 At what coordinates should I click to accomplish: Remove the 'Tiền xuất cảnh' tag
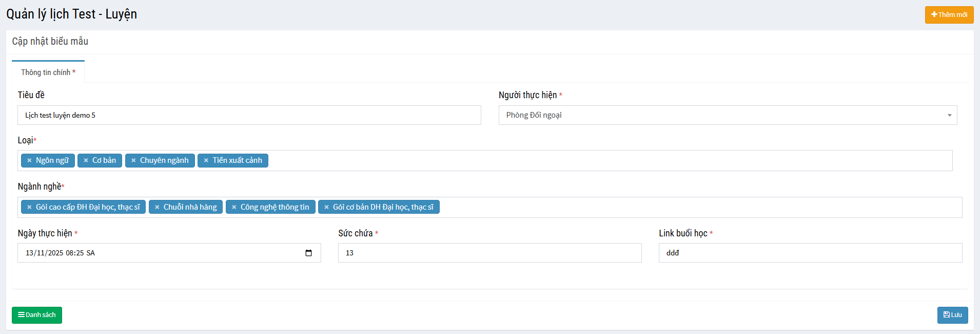click(206, 160)
